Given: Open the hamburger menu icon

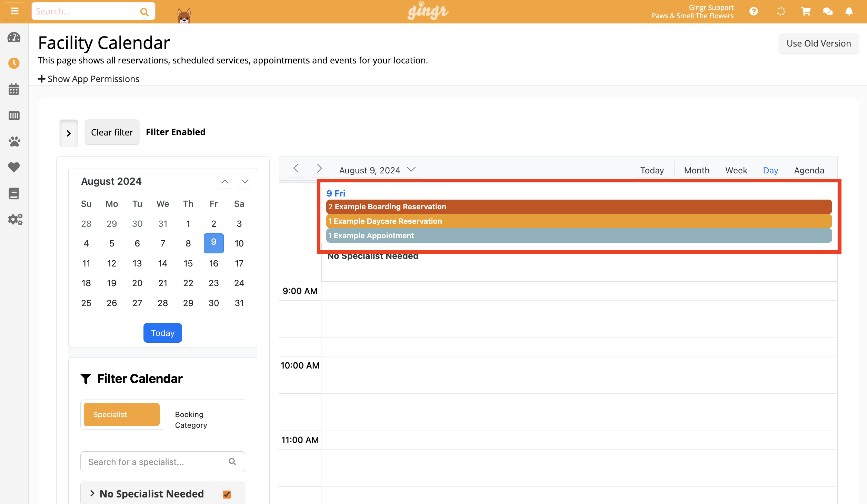Looking at the screenshot, I should [x=14, y=11].
